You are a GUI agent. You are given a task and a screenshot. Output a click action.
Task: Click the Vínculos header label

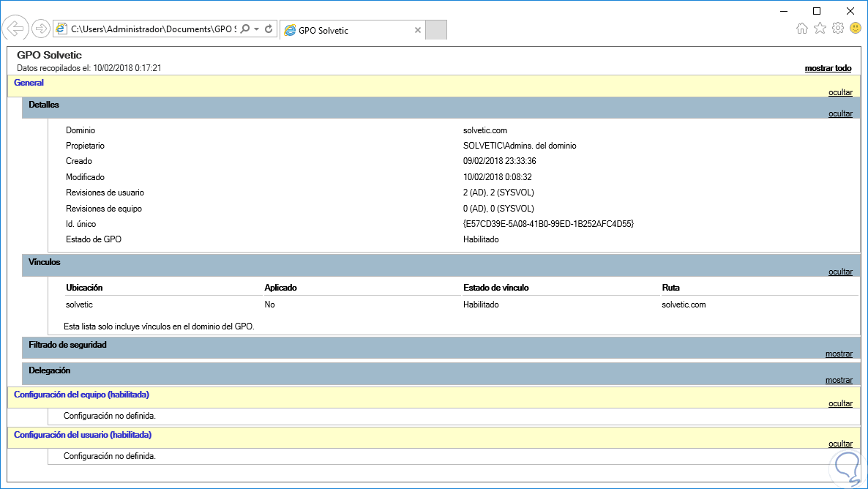tap(45, 262)
